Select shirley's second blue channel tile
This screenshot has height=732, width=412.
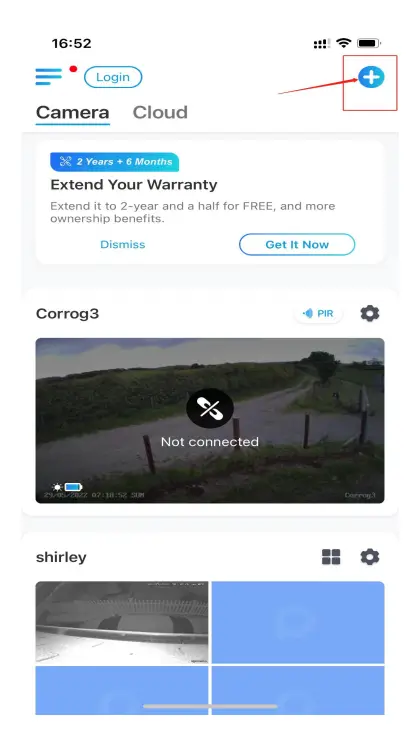pos(298,622)
